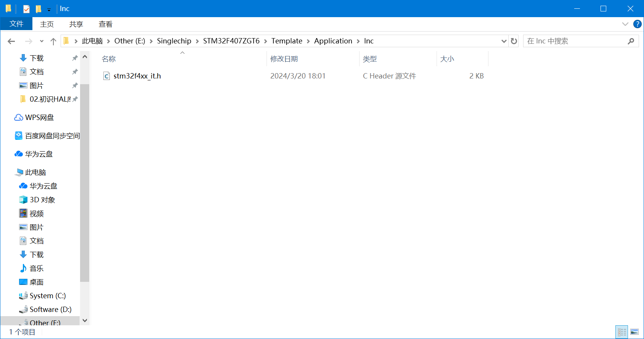Open the 文件 ribbon tab
This screenshot has height=339, width=644.
(x=16, y=24)
